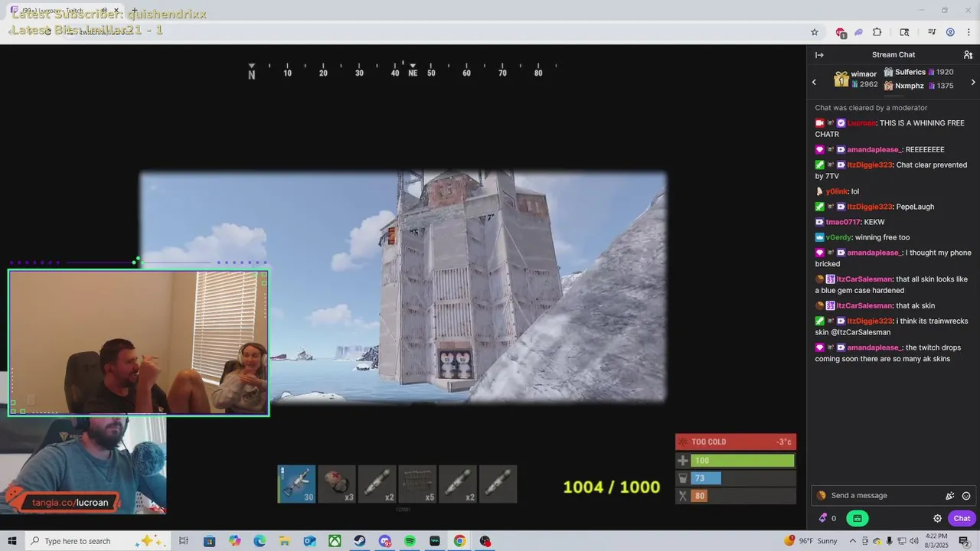
Task: Open the taskbar clock and date
Action: (936, 541)
